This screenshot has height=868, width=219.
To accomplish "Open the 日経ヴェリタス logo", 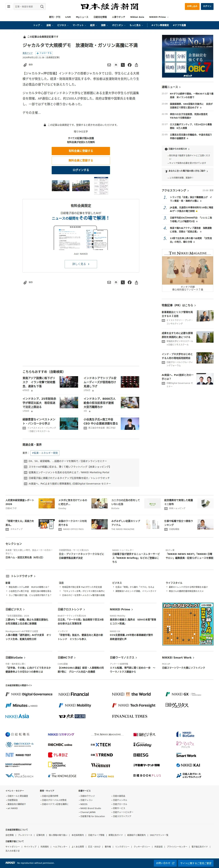I will point(177,705).
